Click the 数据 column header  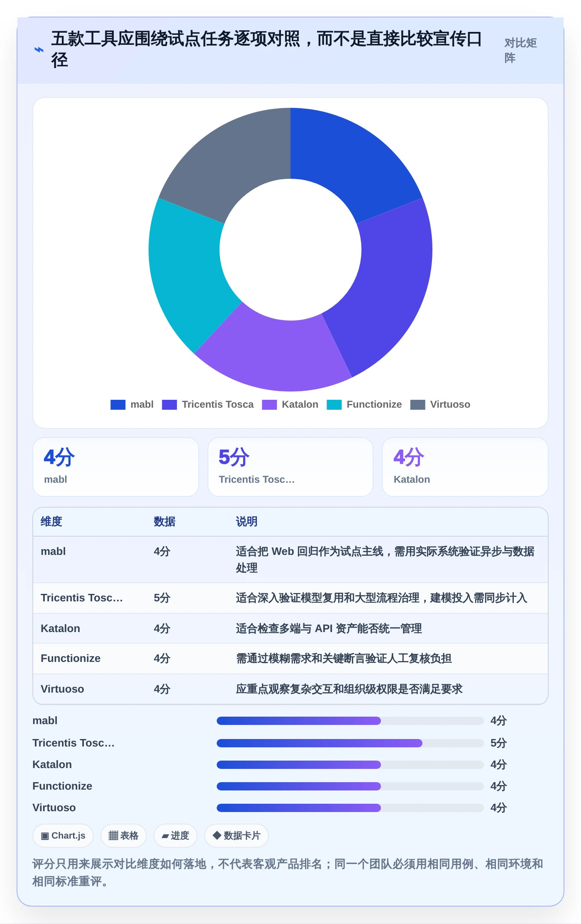coord(164,521)
